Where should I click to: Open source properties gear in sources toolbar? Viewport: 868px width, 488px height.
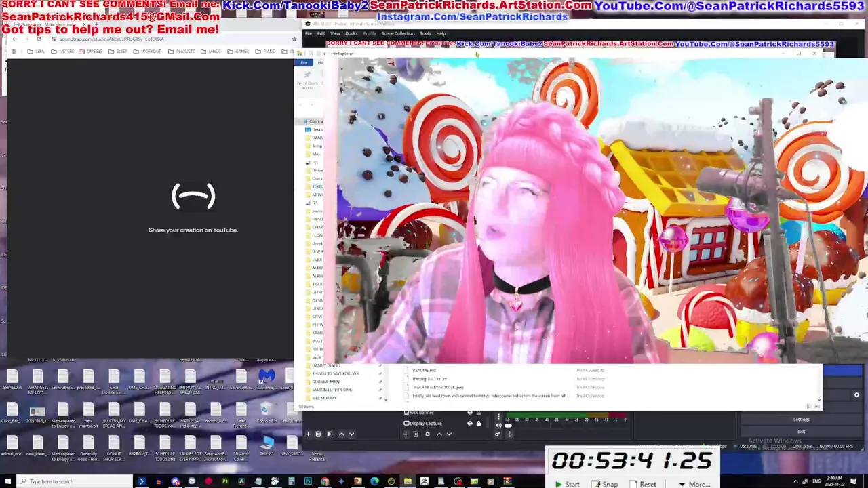click(427, 434)
